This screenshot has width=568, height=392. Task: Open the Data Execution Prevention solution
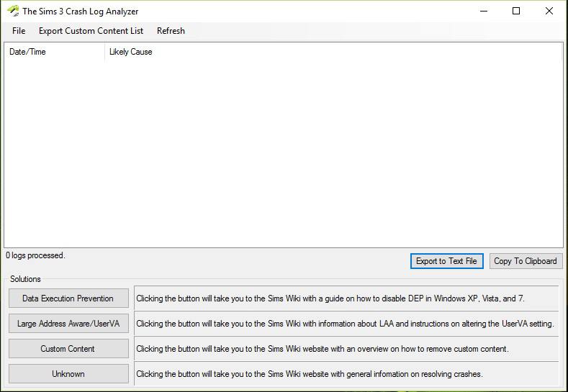click(68, 298)
